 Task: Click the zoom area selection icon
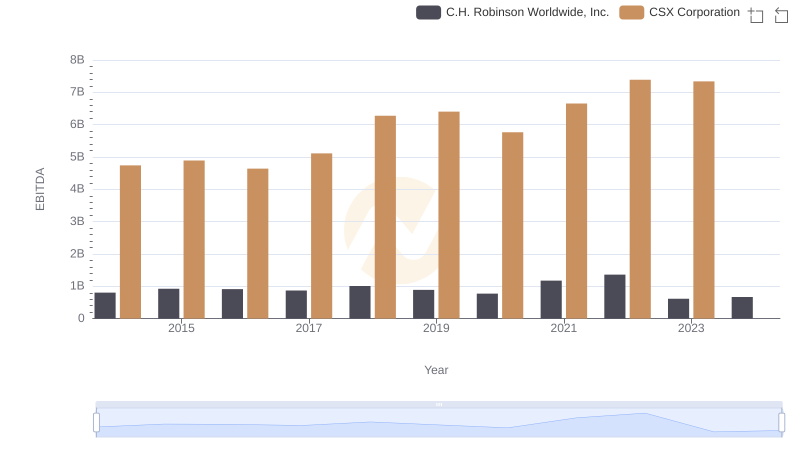[756, 15]
